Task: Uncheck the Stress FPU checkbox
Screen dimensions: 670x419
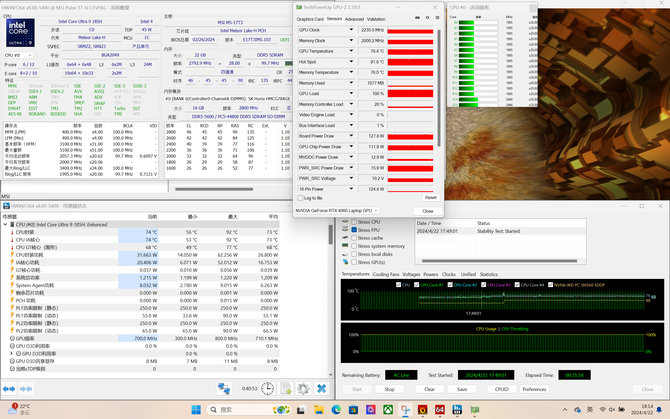Action: tap(354, 230)
